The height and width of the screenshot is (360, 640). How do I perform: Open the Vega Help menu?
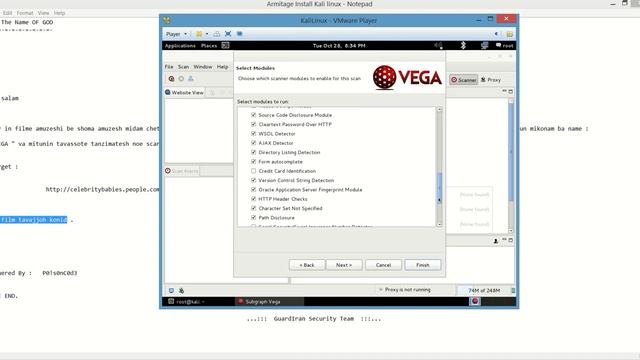[x=222, y=67]
